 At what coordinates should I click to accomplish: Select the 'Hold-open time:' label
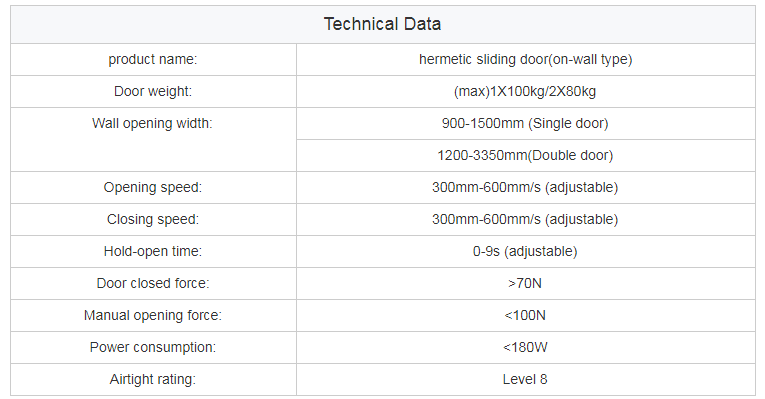[x=153, y=251]
